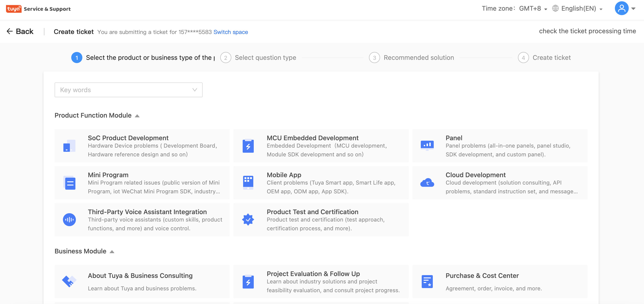Viewport: 644px width, 304px height.
Task: Click the Purchase & Cost Center document icon
Action: tap(427, 282)
